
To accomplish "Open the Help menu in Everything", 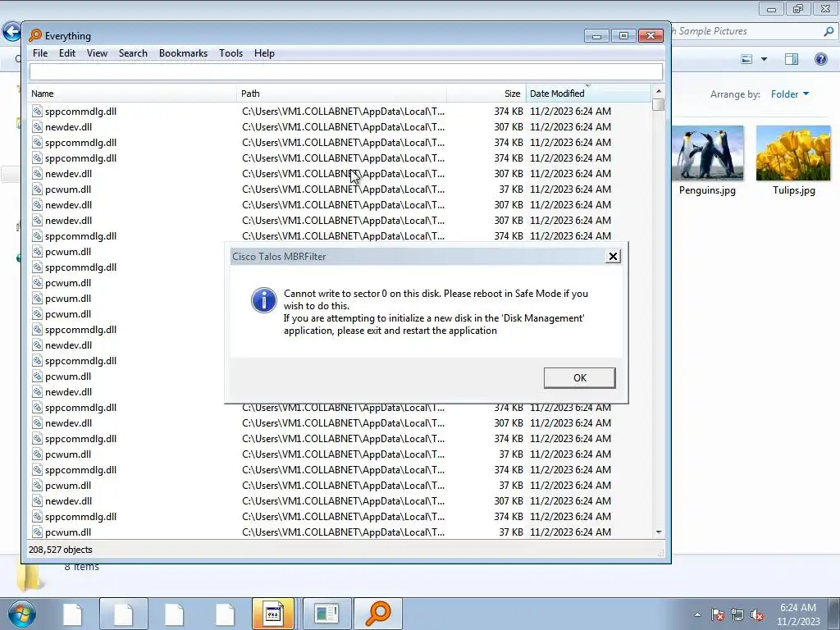I will (x=264, y=53).
